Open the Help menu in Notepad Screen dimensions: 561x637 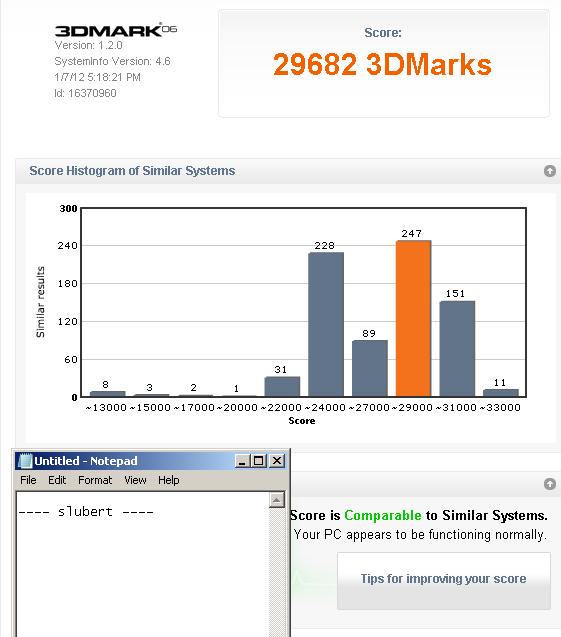[169, 480]
